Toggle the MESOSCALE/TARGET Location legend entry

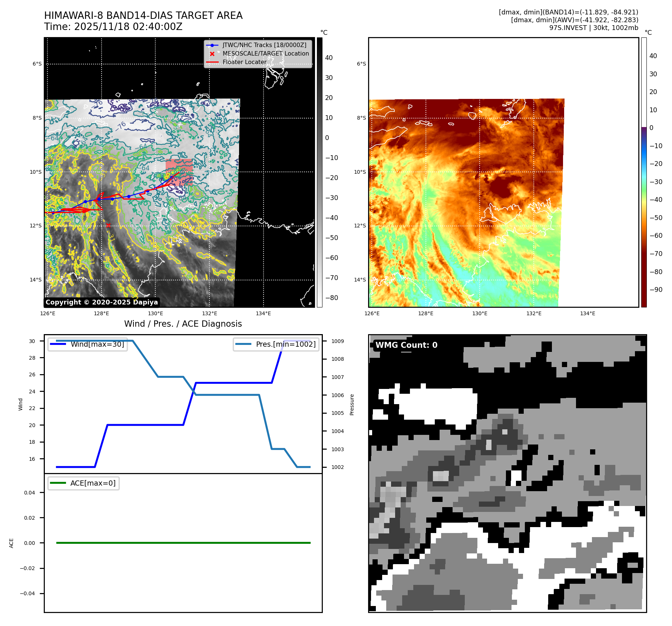click(x=265, y=54)
